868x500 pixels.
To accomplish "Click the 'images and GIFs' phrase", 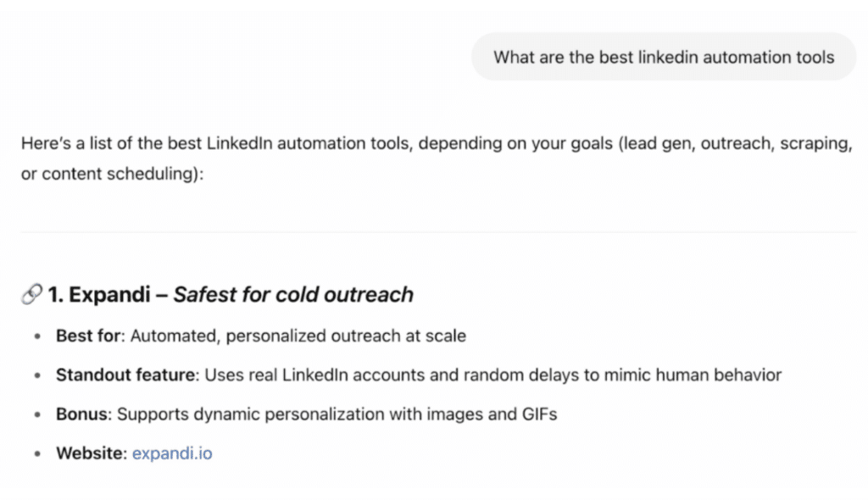I will 499,414.
